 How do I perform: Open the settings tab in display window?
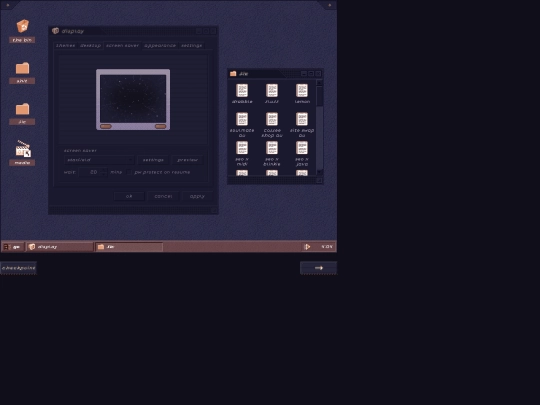click(191, 45)
